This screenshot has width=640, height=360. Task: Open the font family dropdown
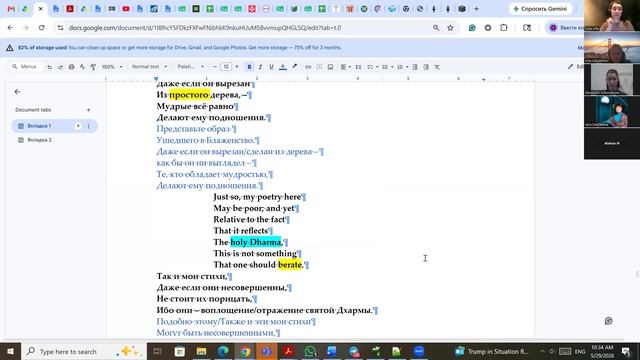click(191, 67)
